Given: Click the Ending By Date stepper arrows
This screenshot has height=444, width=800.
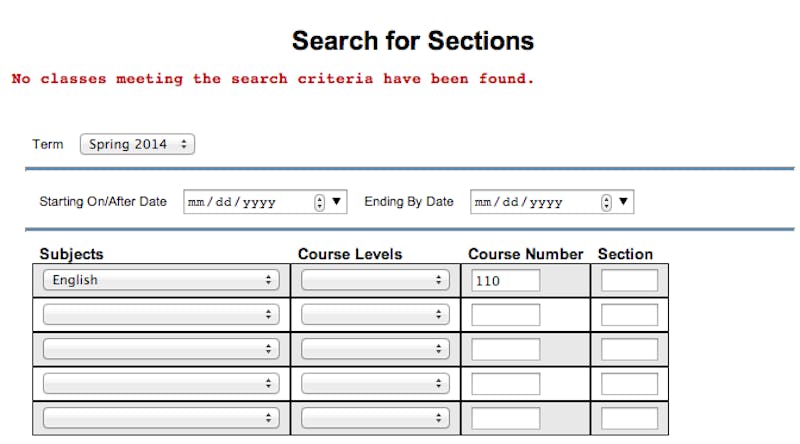Looking at the screenshot, I should tap(606, 202).
